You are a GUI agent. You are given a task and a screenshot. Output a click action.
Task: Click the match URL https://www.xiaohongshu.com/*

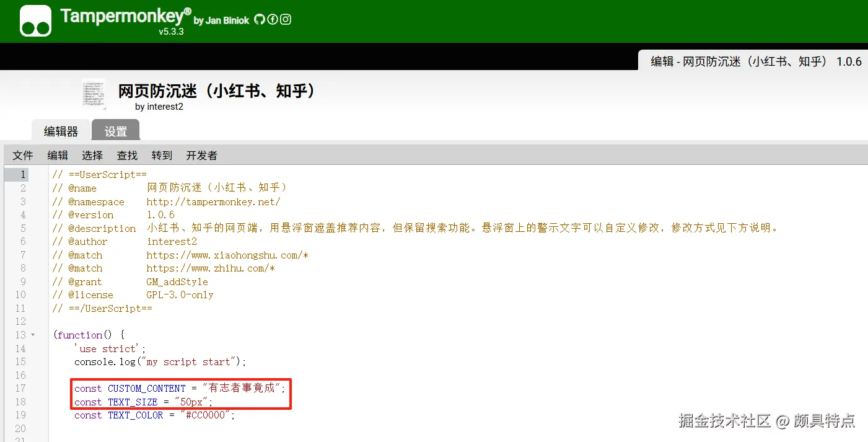pyautogui.click(x=227, y=255)
